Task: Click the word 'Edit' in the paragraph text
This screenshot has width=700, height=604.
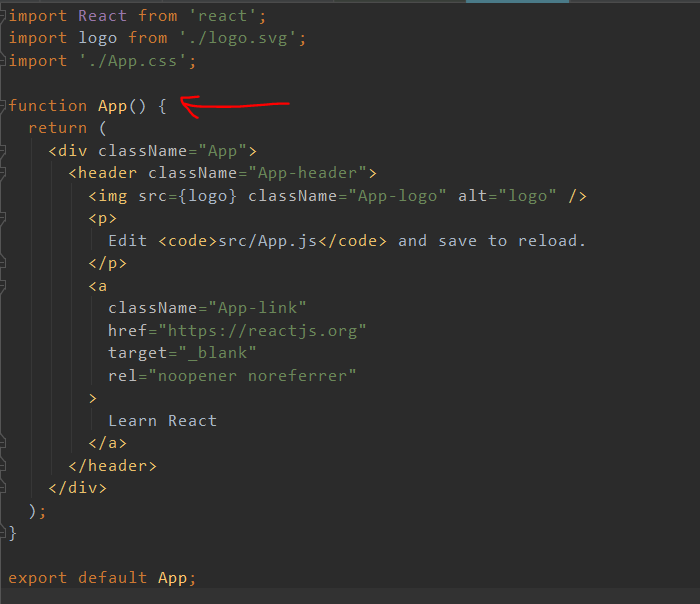Action: 128,241
